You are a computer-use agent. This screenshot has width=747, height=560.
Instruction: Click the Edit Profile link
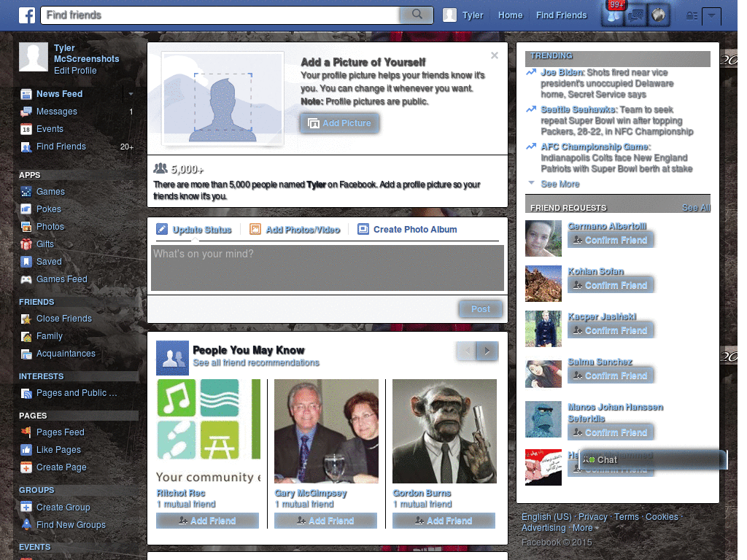[x=75, y=71]
